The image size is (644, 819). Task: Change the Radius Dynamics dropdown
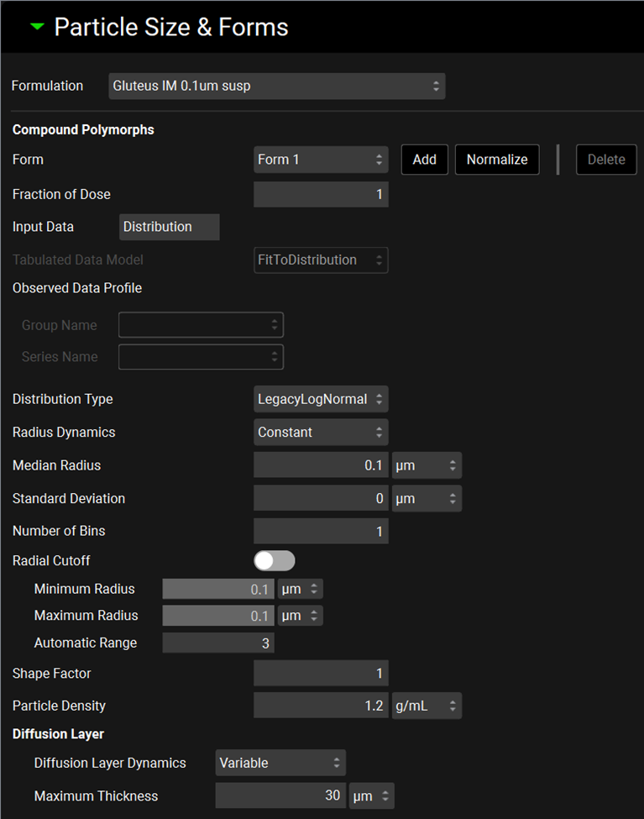321,433
